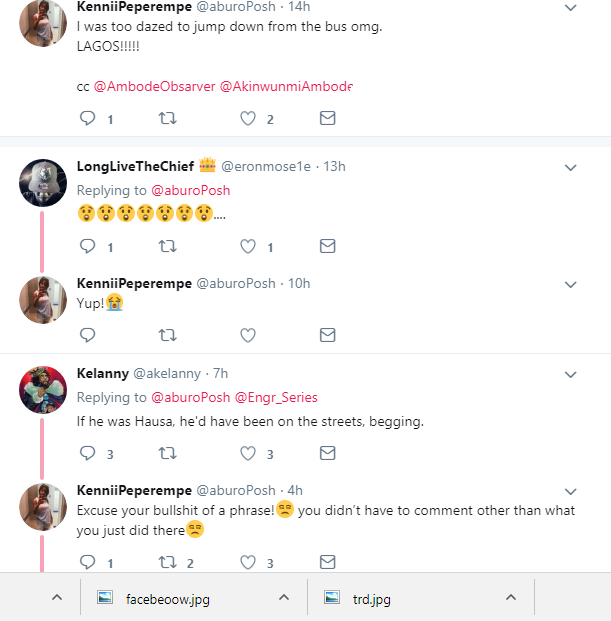Retweet the 'Excuse your bullshit' tweet

click(x=168, y=562)
